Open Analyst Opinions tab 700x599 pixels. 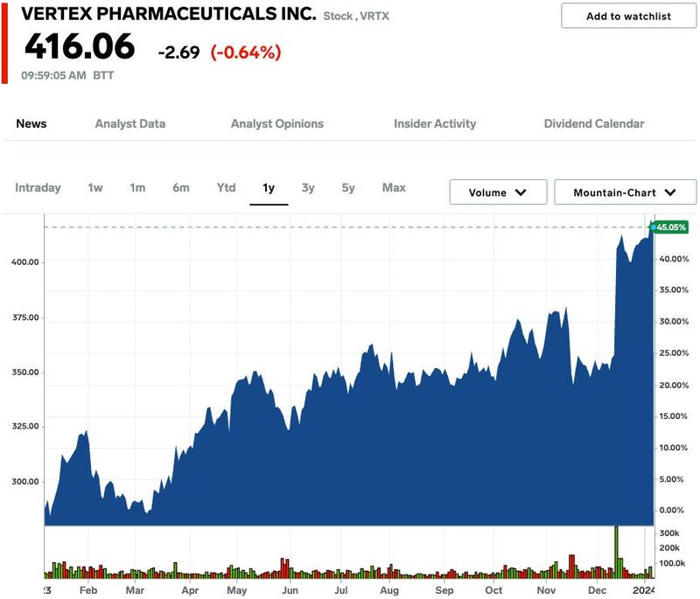(277, 123)
